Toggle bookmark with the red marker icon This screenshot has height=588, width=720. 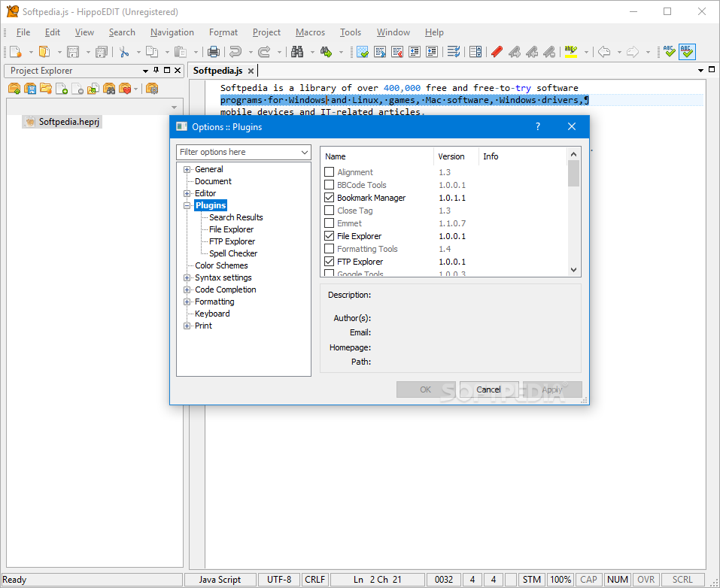(x=497, y=51)
